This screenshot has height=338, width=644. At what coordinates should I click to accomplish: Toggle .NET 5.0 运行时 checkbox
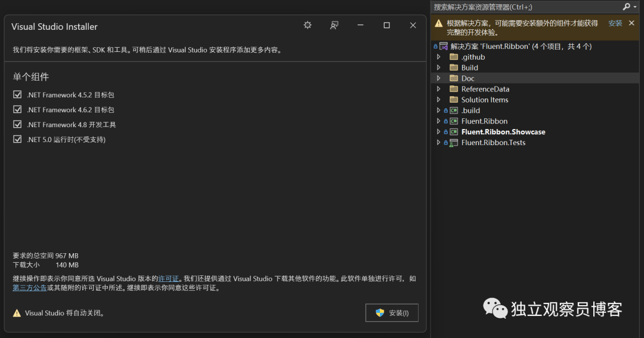point(17,139)
